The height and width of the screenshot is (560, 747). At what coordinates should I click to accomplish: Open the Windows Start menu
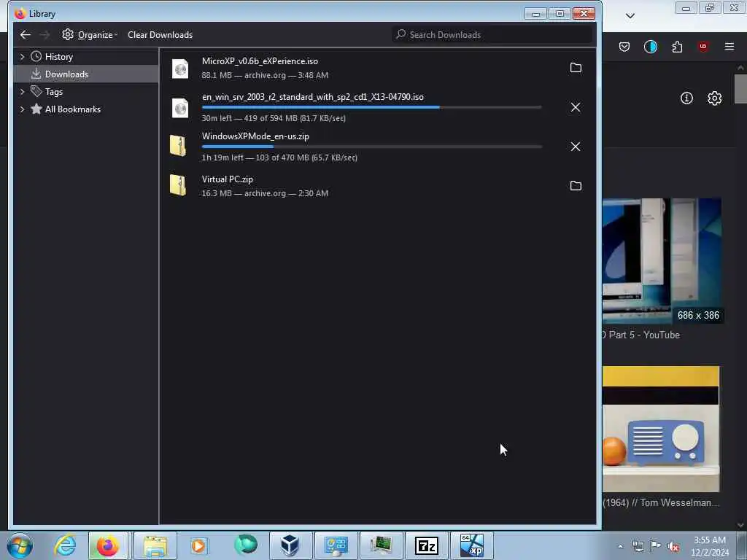(20, 545)
